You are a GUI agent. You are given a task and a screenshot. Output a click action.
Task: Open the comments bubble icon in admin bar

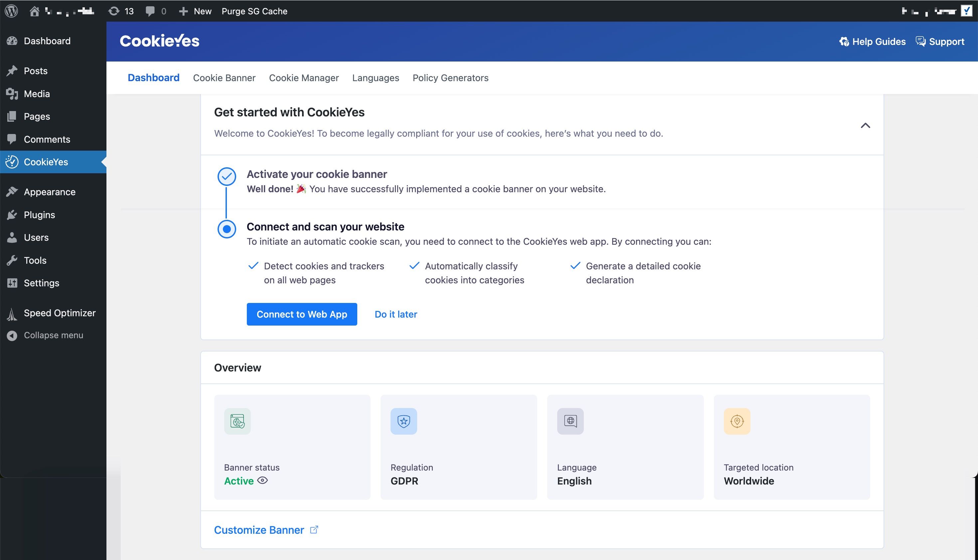150,11
